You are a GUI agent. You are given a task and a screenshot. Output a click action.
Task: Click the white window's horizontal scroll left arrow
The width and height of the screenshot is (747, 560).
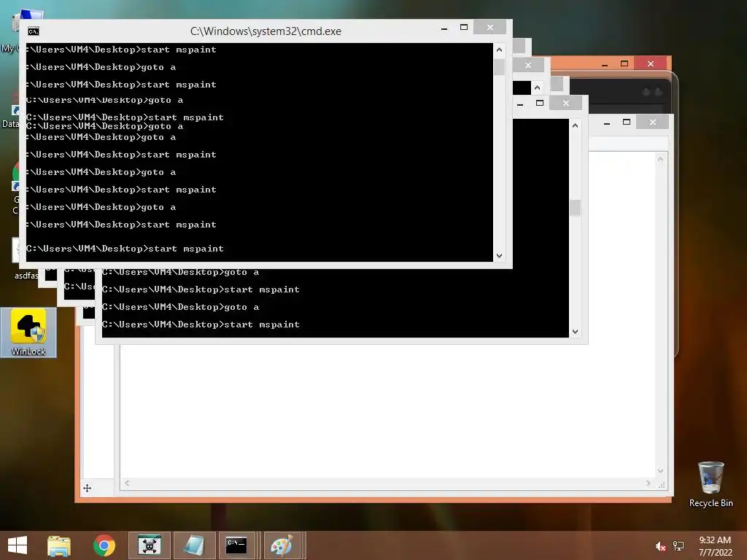127,483
